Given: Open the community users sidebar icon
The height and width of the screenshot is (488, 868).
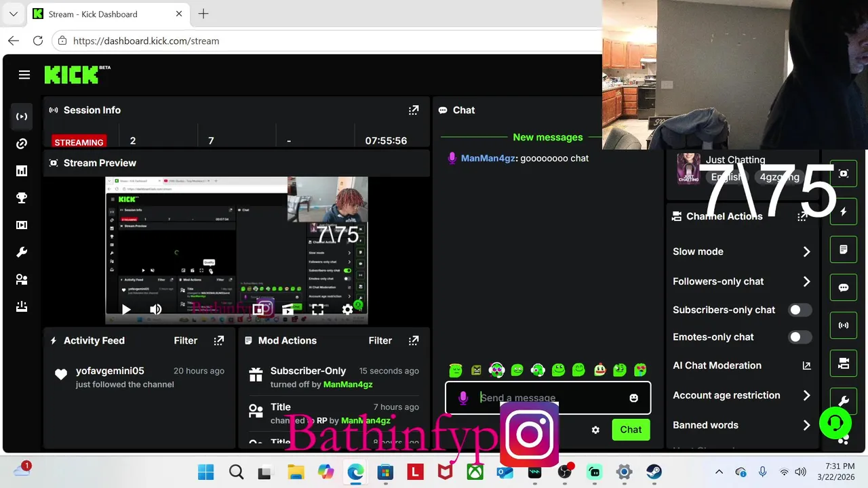Looking at the screenshot, I should coord(22,279).
